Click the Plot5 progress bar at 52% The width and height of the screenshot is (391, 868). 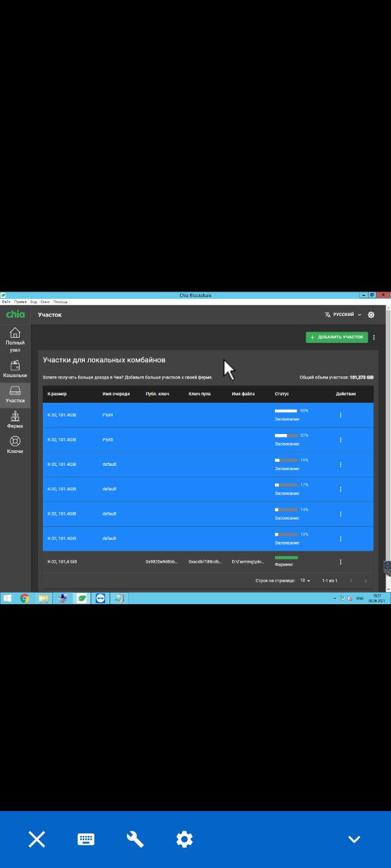point(286,435)
